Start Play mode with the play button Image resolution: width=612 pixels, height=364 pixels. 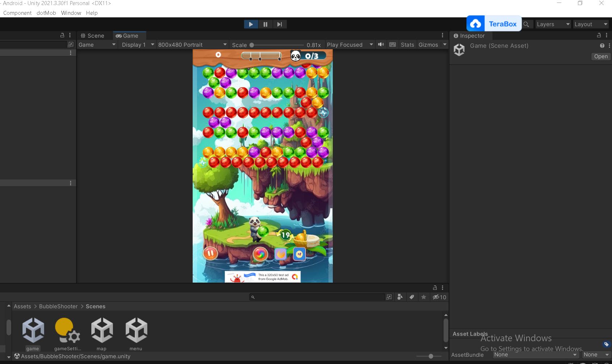coord(251,24)
